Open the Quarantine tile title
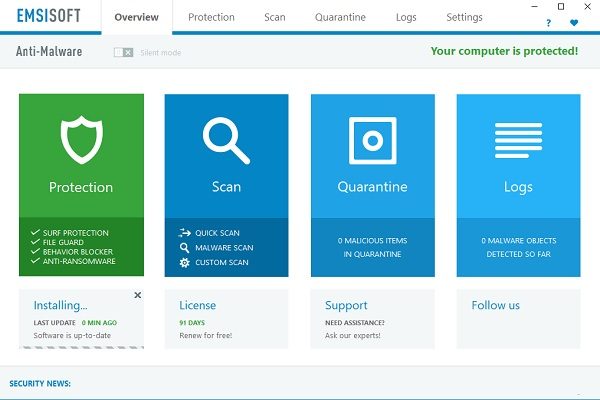The height and width of the screenshot is (400, 600). tap(372, 187)
